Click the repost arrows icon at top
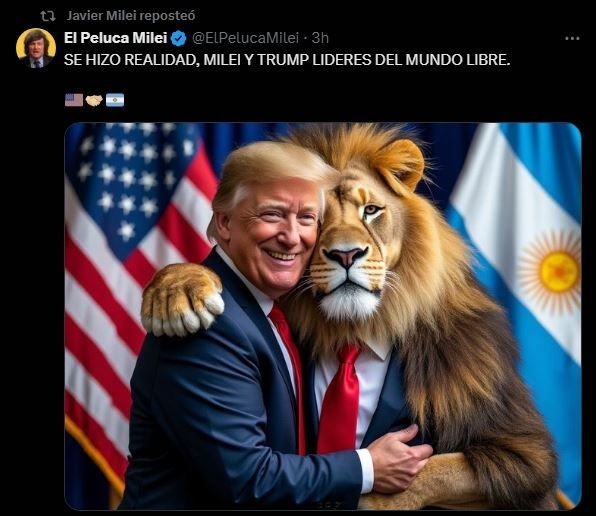Screen dimensions: 596x516 coord(48,16)
